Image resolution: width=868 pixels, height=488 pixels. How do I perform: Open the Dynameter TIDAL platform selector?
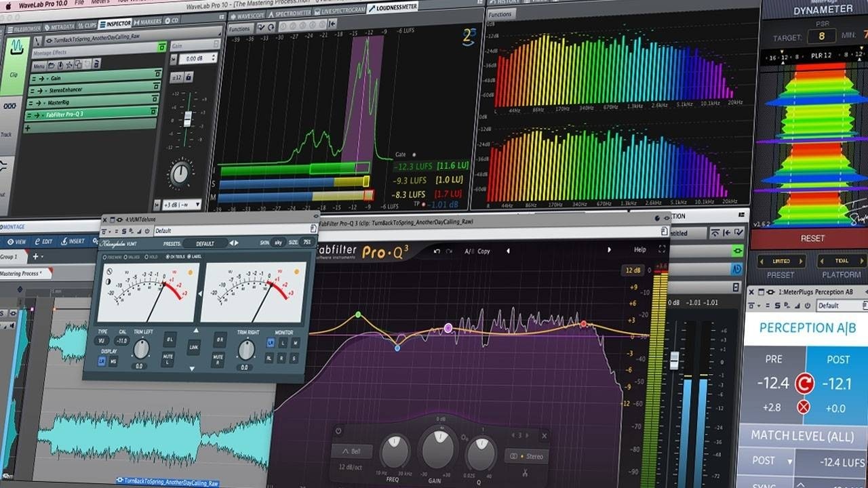pyautogui.click(x=842, y=261)
